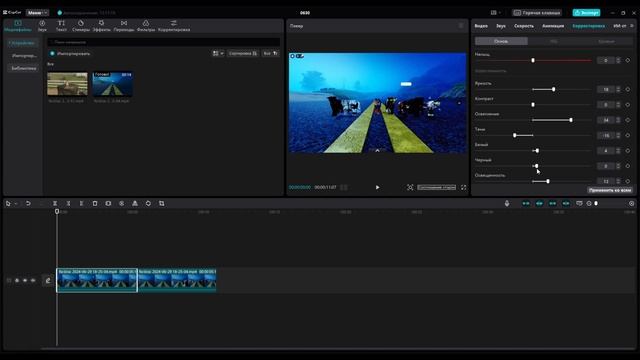Click the Яркость brightness slider handle
Image resolution: width=640 pixels, height=360 pixels.
click(553, 89)
